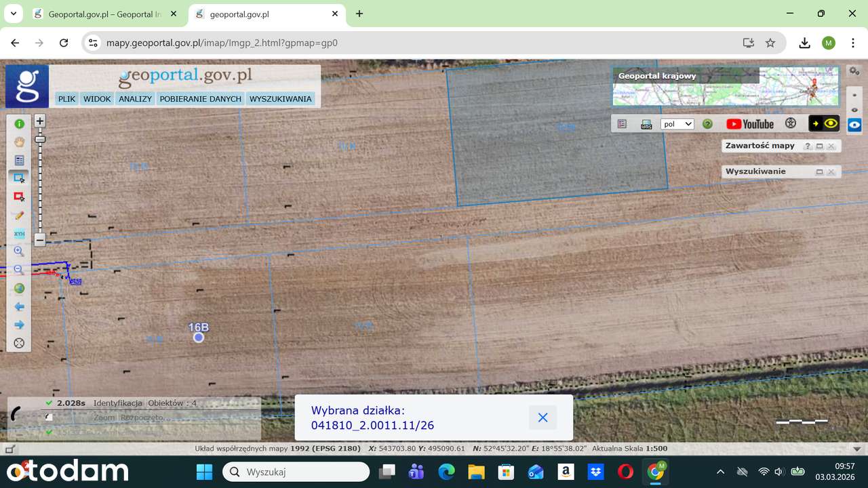
Task: Choose the pencil drawing tool
Action: 19,215
